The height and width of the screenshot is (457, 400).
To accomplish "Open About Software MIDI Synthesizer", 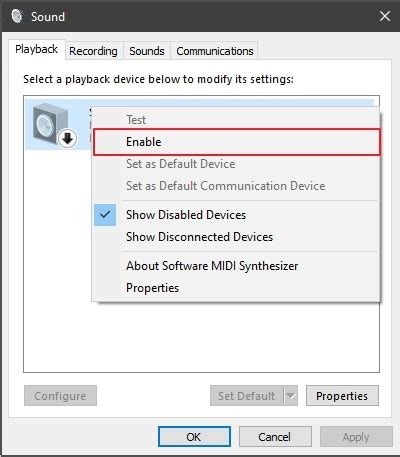I will tap(212, 266).
